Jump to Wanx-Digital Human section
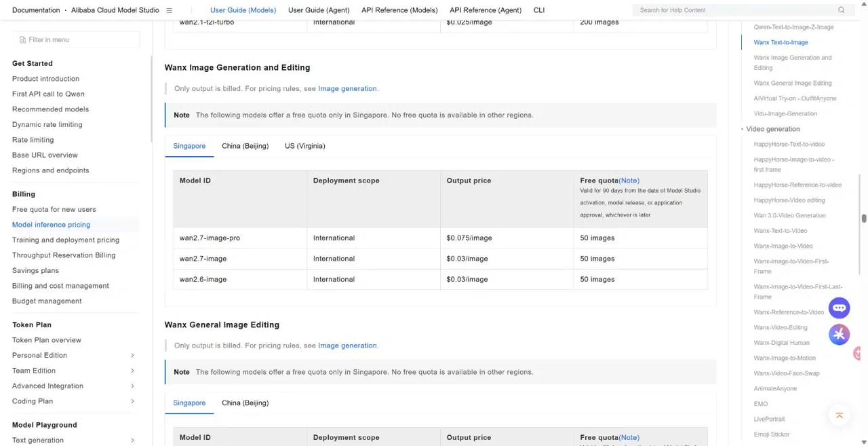 [781, 343]
